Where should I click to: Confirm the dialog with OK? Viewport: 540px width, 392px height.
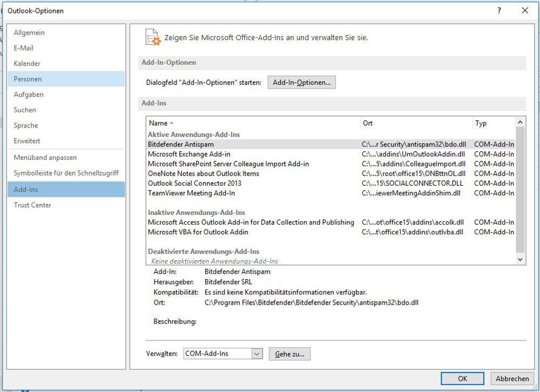point(462,379)
